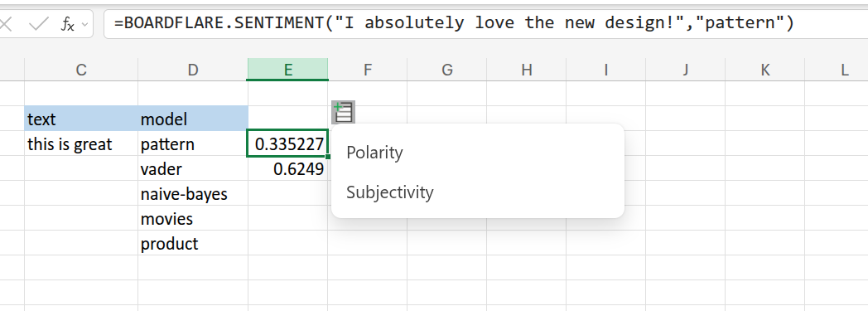Choose Subjectivity from the field menu
Viewport: 868px width, 311px height.
coord(390,192)
